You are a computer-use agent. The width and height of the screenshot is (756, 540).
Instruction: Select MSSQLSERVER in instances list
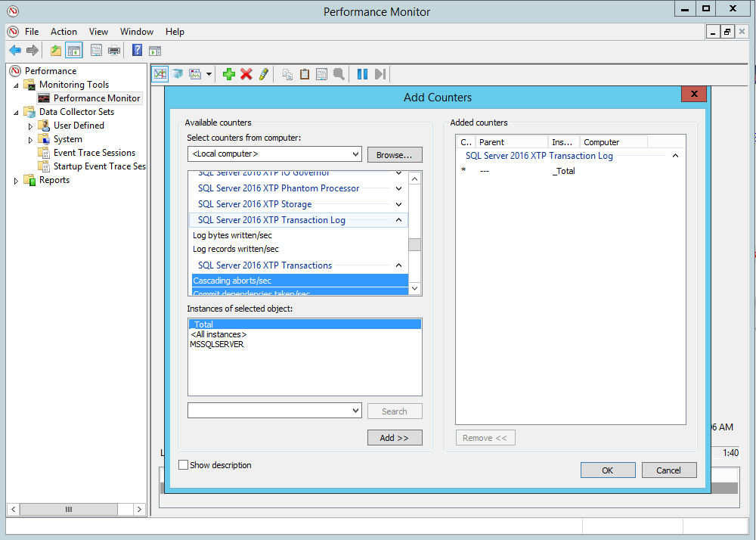pyautogui.click(x=217, y=344)
